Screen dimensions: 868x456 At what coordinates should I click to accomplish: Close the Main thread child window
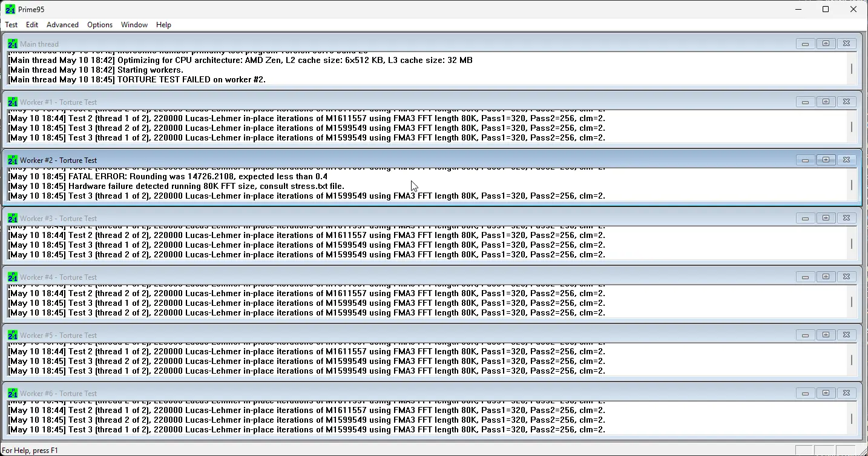tap(846, 44)
